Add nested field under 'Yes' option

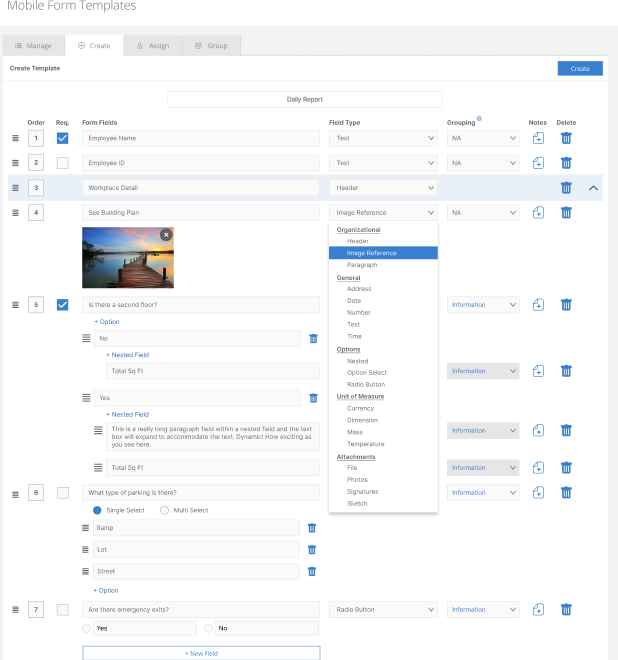coord(128,415)
